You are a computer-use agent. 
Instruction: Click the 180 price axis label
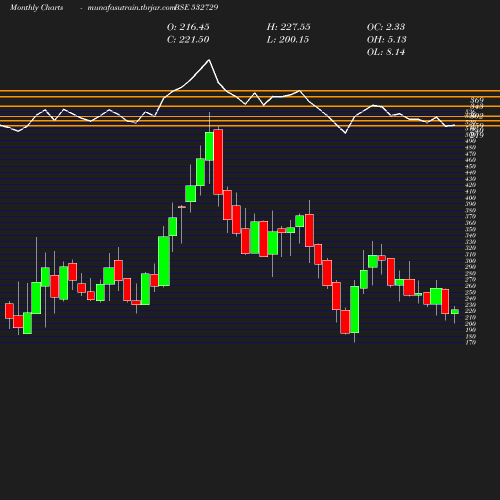(x=470, y=336)
